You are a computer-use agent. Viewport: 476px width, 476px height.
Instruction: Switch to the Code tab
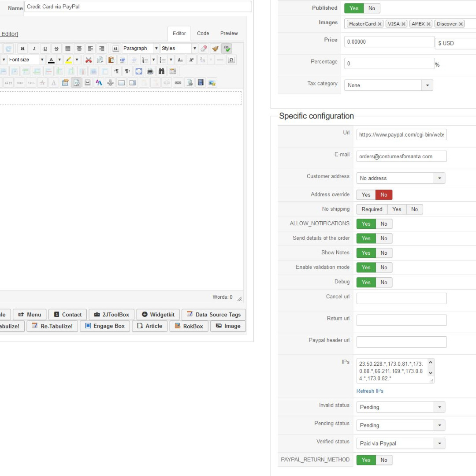click(203, 33)
